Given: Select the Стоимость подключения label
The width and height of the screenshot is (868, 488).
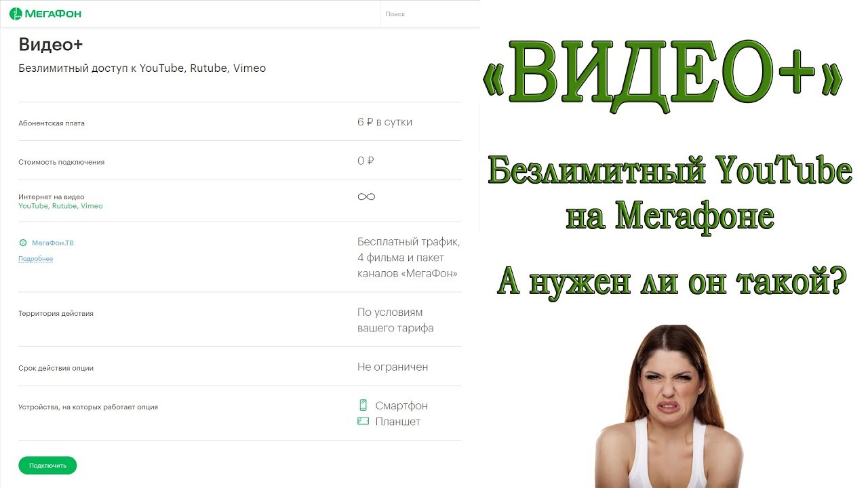Looking at the screenshot, I should [x=61, y=162].
